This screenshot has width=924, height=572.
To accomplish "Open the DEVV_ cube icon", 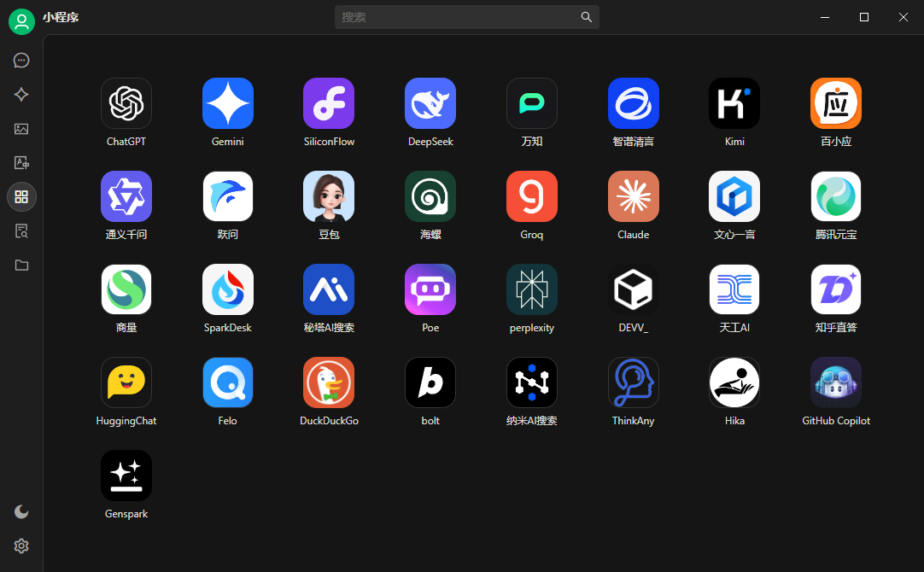I will pyautogui.click(x=633, y=289).
